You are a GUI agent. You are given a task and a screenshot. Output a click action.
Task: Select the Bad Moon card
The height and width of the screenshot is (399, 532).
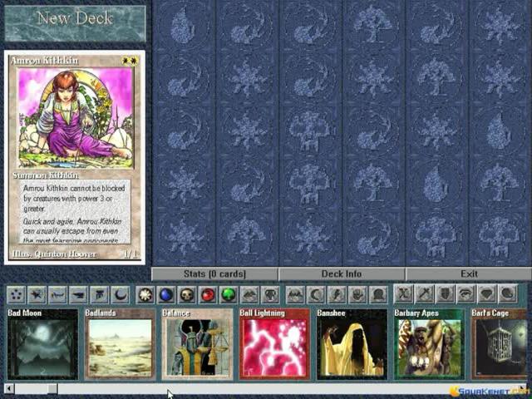(42, 344)
